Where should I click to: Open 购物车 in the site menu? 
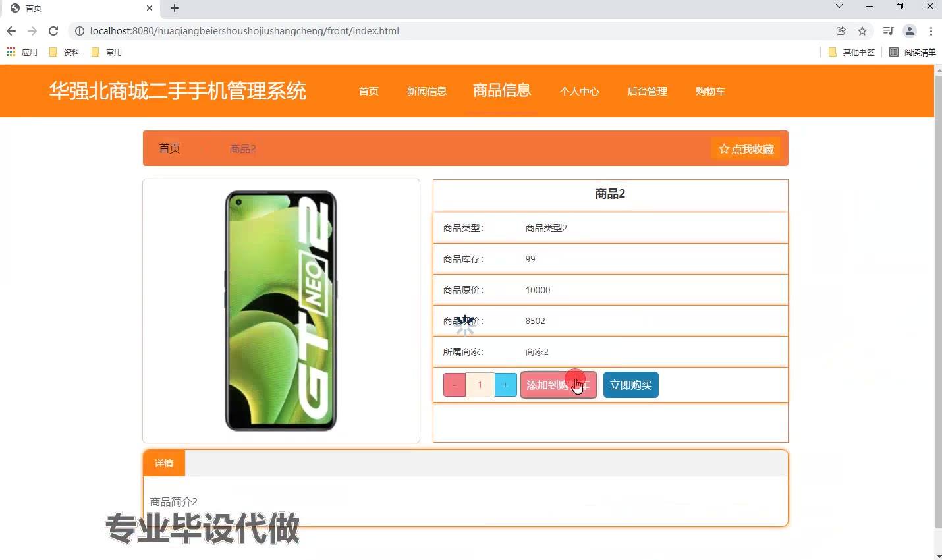(710, 92)
